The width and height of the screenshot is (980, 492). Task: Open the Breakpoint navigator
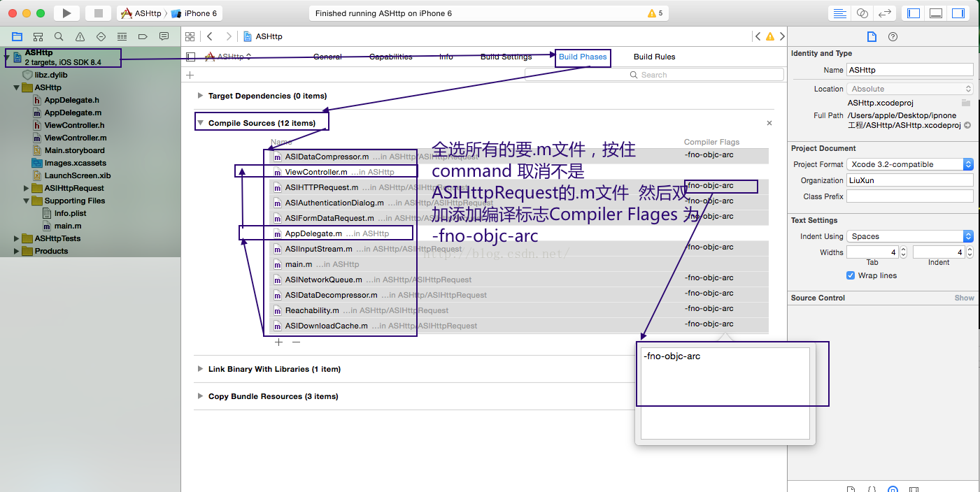(143, 36)
